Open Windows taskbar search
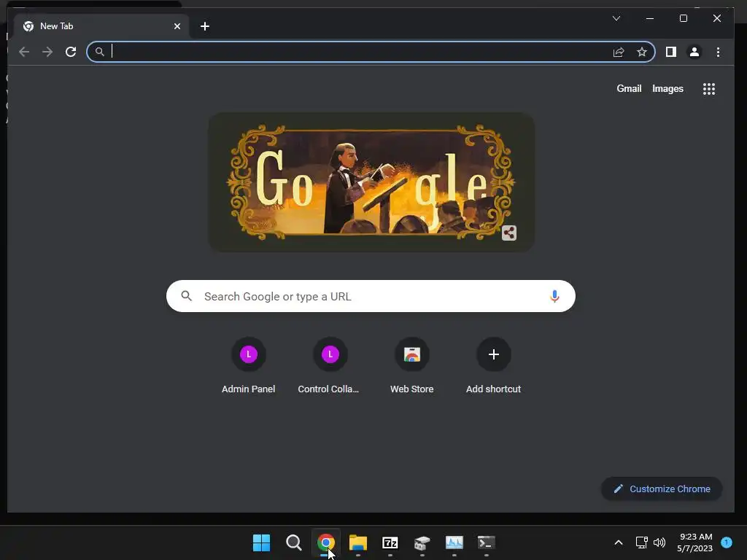Image resolution: width=747 pixels, height=560 pixels. tap(293, 542)
